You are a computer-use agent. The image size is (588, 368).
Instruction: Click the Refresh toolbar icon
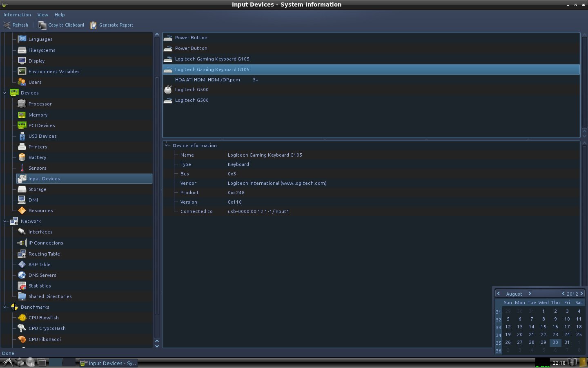pyautogui.click(x=7, y=25)
